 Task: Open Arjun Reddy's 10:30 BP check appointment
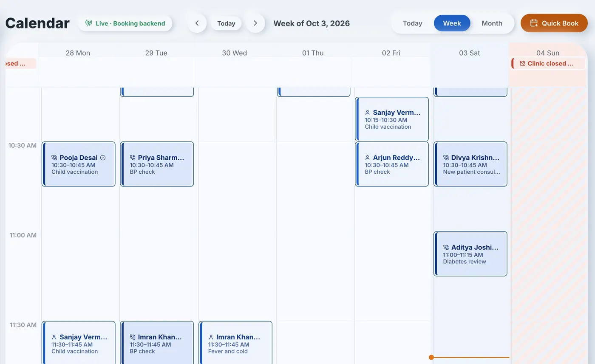tap(392, 164)
